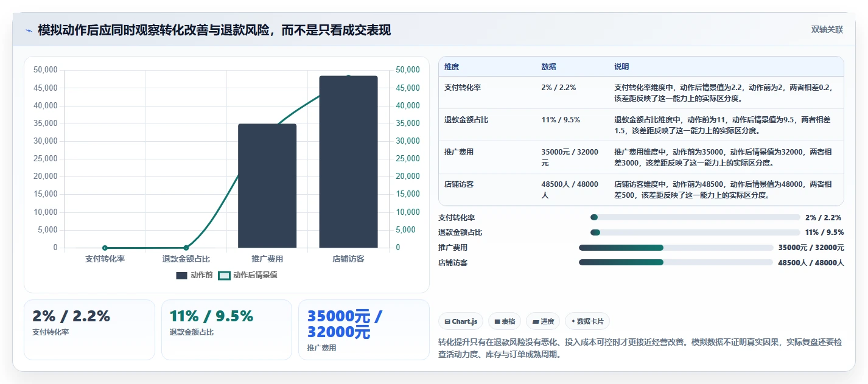
Task: Click the Chart.js chip
Action: (461, 321)
